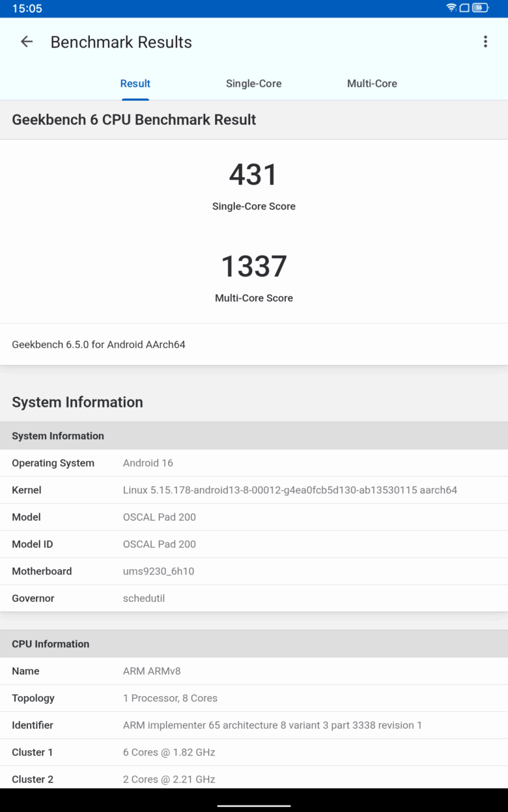Viewport: 508px width, 812px height.
Task: Select the Identifier row label
Action: (x=33, y=725)
